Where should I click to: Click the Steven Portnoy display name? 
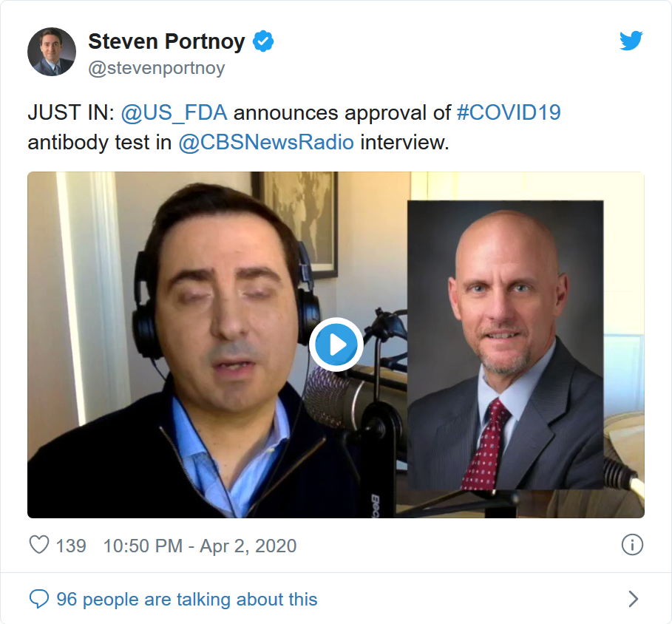coord(167,41)
